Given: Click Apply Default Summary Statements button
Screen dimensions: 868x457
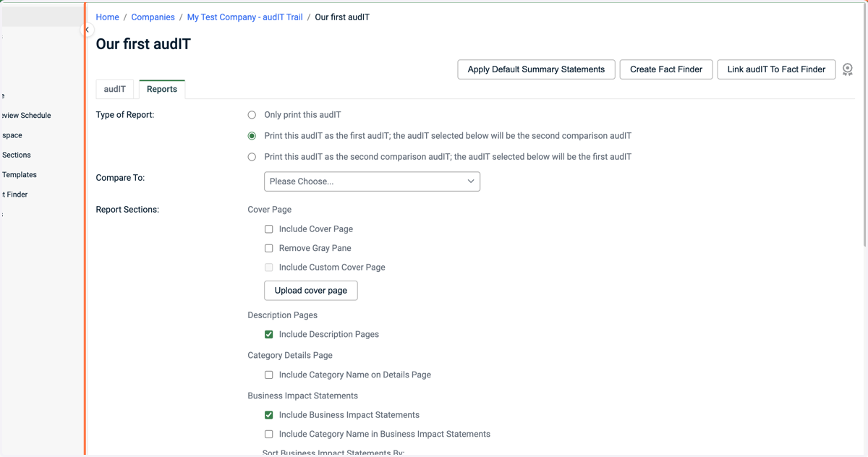Looking at the screenshot, I should [536, 69].
